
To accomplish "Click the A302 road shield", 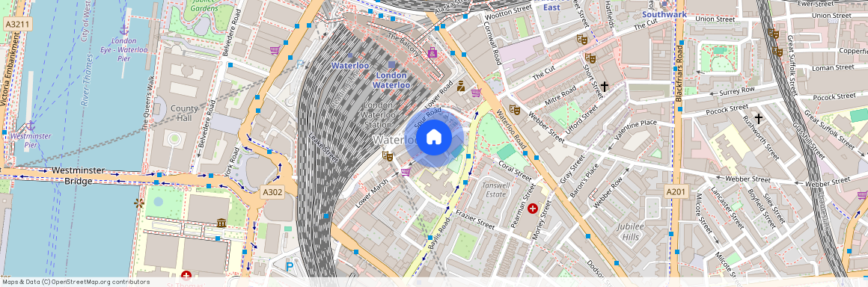I will point(272,192).
